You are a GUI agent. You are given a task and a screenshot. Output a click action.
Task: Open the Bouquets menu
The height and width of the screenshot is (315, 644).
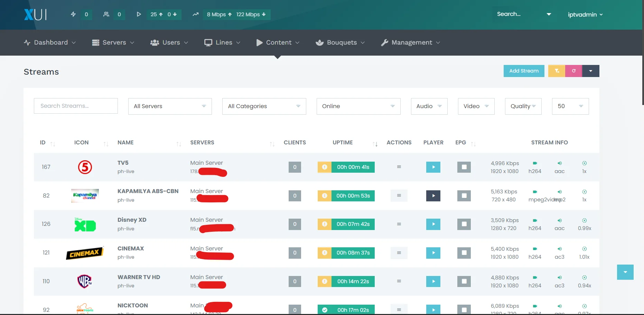coord(340,42)
